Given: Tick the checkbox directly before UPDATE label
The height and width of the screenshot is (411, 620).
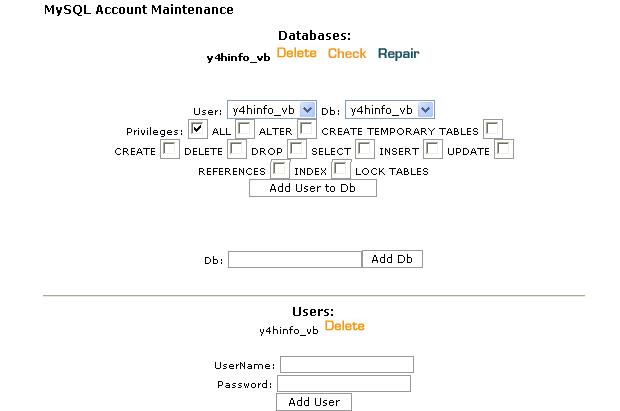Looking at the screenshot, I should (433, 149).
